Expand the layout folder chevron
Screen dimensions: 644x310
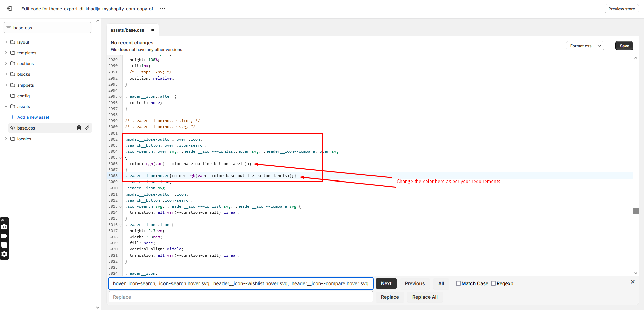6,42
